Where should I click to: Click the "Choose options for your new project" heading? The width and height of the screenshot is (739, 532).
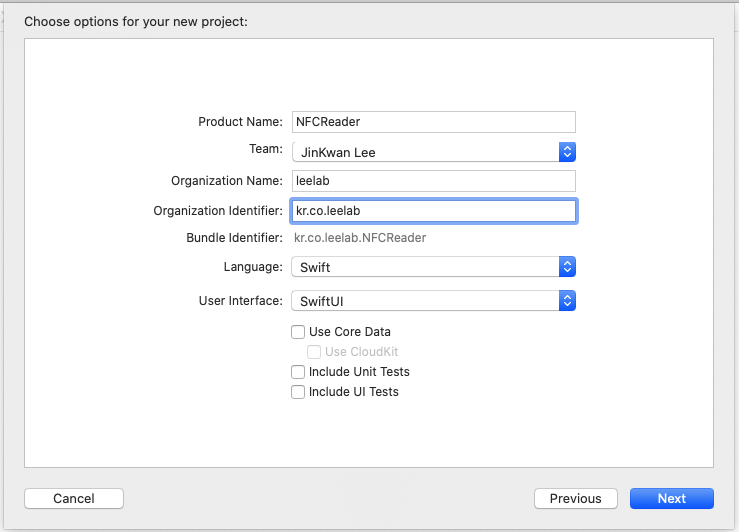click(x=135, y=21)
